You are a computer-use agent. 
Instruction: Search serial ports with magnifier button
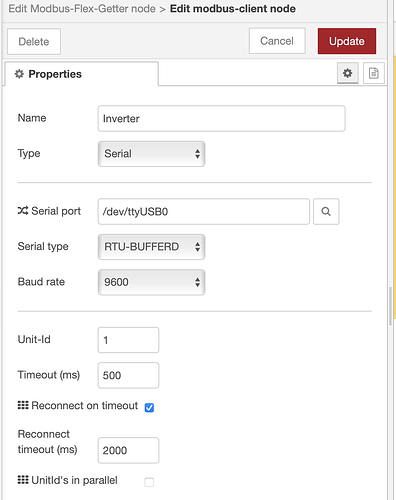tap(326, 211)
